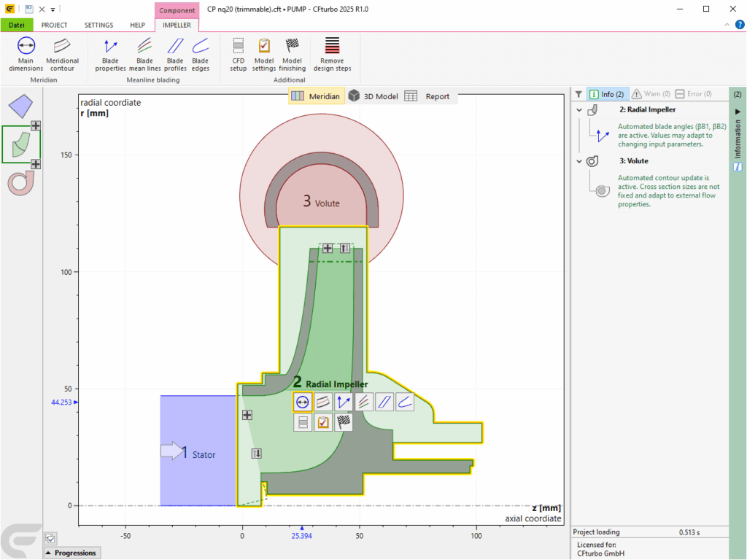This screenshot has height=560, width=747.
Task: Click plus icon at impeller outlet
Action: (x=328, y=248)
